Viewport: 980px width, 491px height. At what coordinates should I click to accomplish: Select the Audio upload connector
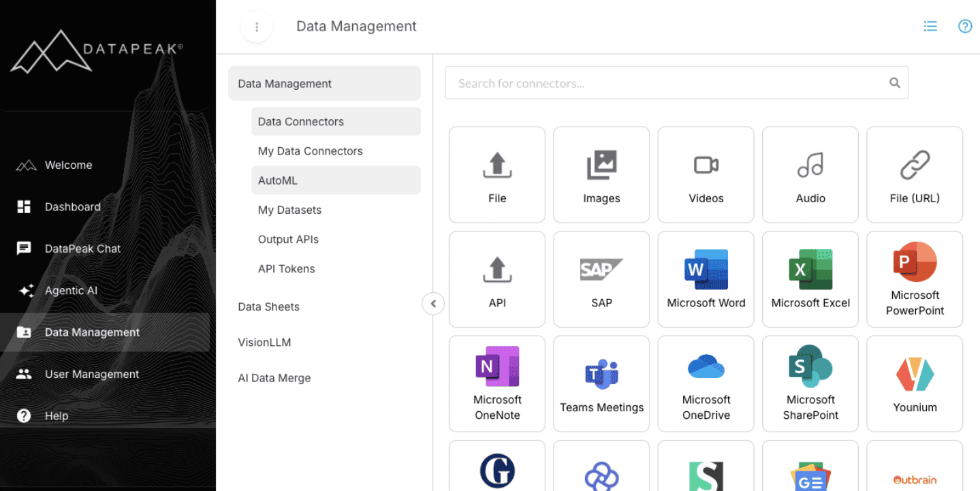pos(810,174)
